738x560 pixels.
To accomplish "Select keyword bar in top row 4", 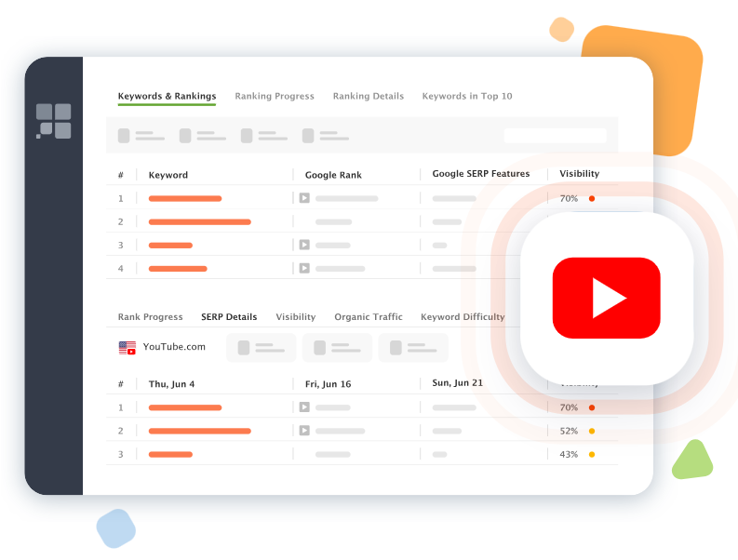I will (178, 269).
